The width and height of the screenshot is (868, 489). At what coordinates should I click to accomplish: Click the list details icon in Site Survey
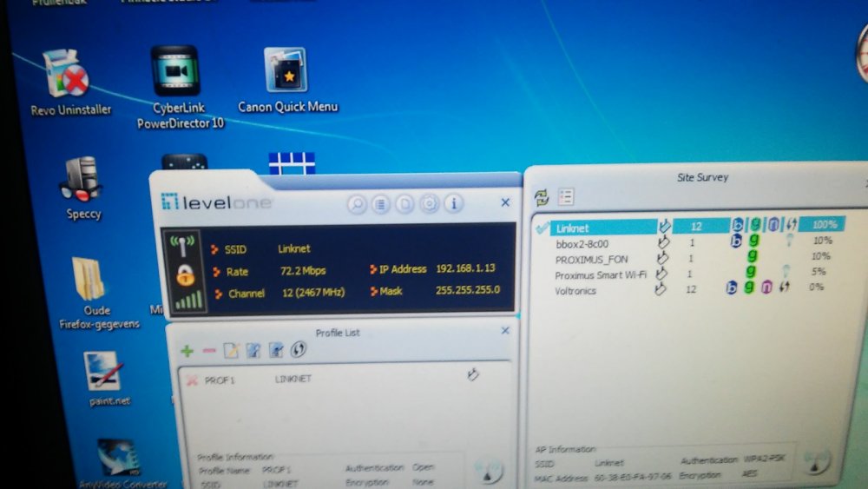tap(566, 196)
